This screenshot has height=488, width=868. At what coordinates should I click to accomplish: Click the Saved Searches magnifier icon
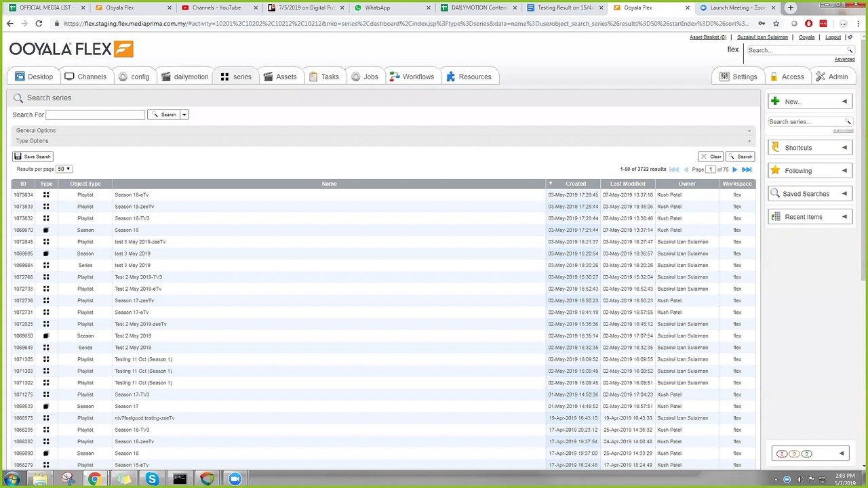point(775,193)
